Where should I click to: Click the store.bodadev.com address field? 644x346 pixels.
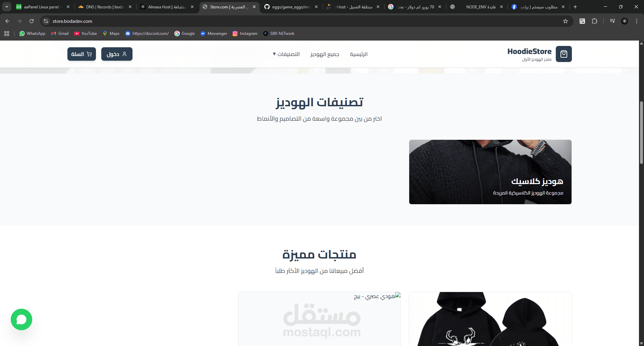point(302,21)
